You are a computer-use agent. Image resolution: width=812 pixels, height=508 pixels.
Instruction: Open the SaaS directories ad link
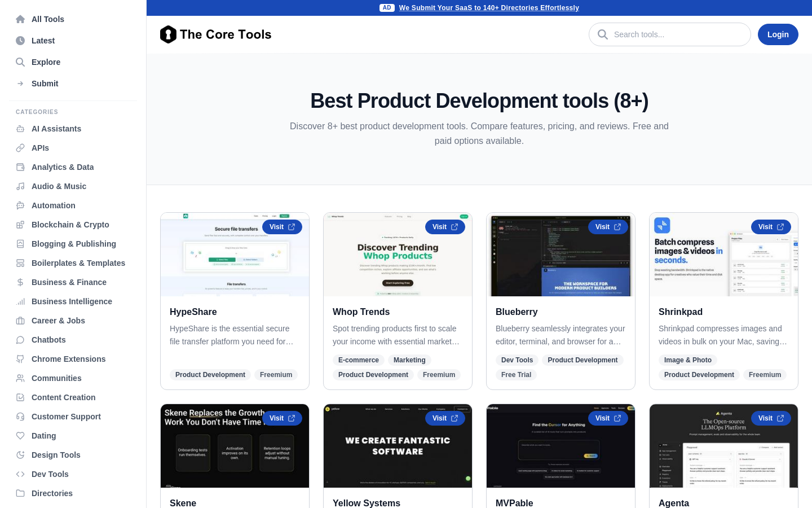click(x=489, y=8)
